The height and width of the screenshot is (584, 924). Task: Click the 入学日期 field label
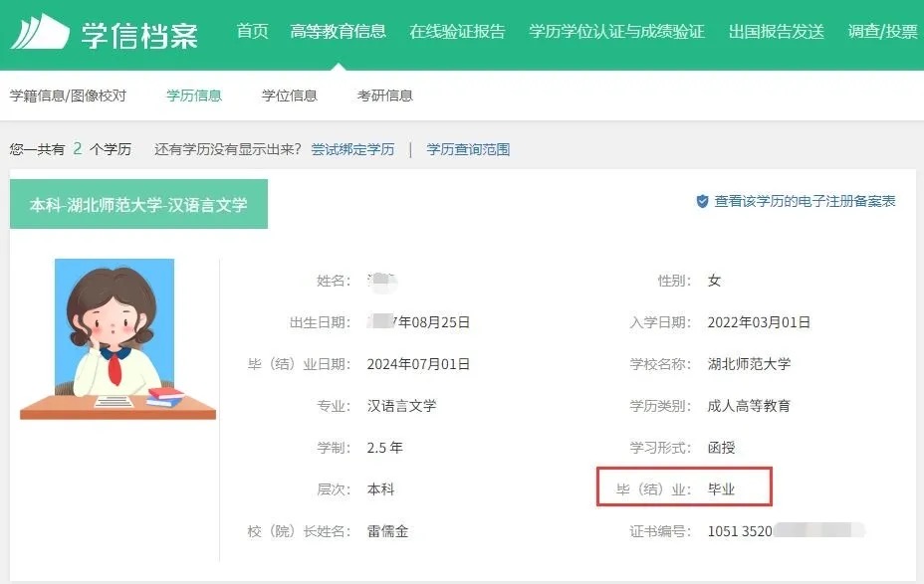tap(660, 322)
